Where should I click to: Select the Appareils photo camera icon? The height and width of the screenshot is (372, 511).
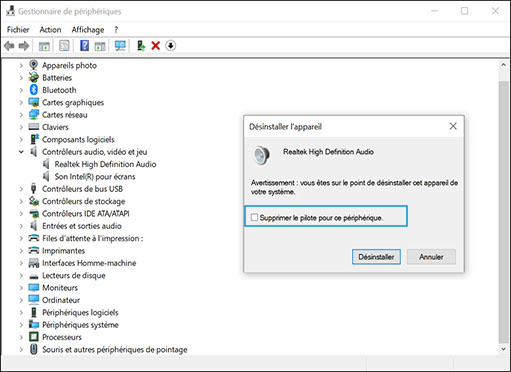33,65
